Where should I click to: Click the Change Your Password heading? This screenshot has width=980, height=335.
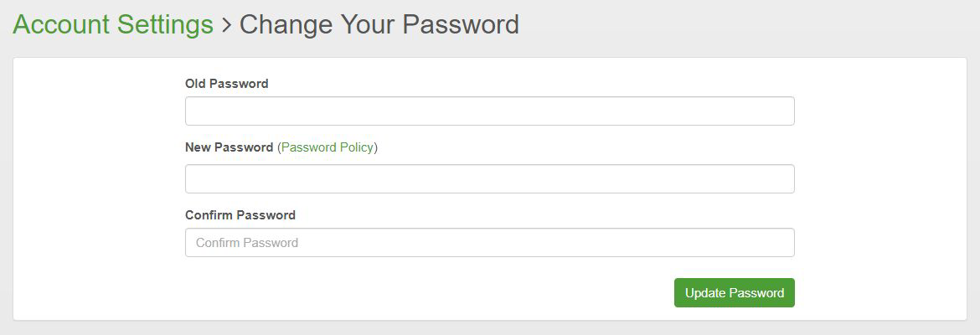[379, 24]
